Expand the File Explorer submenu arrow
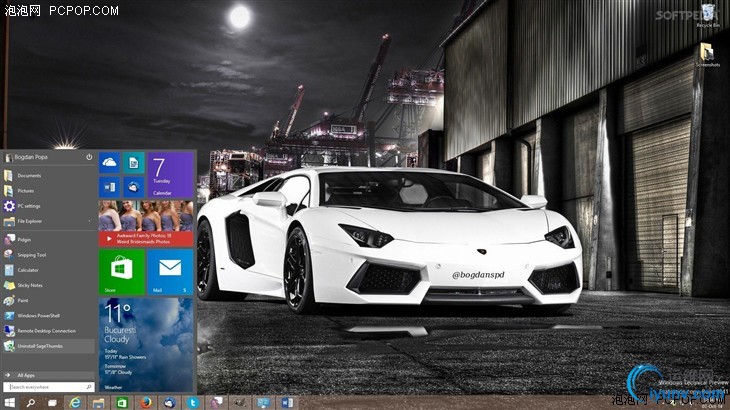This screenshot has height=410, width=730. pyautogui.click(x=90, y=220)
